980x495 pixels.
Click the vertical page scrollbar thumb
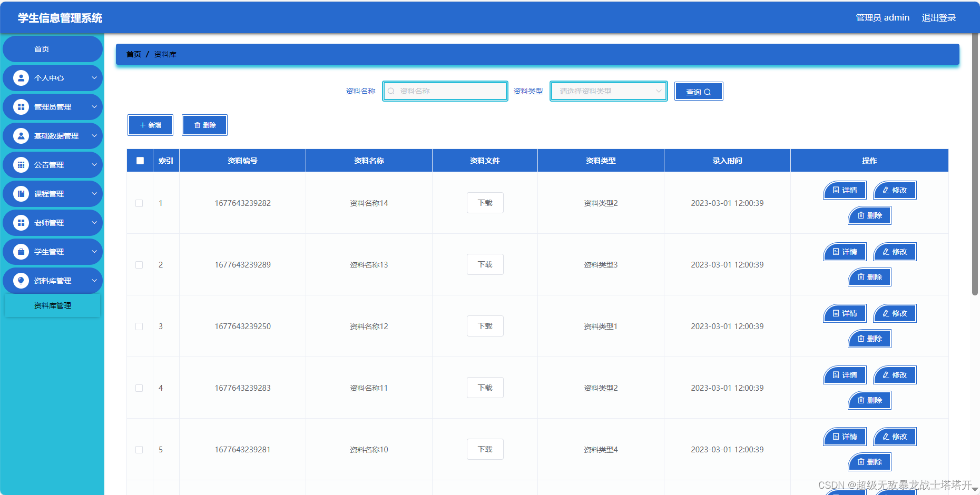click(x=975, y=163)
